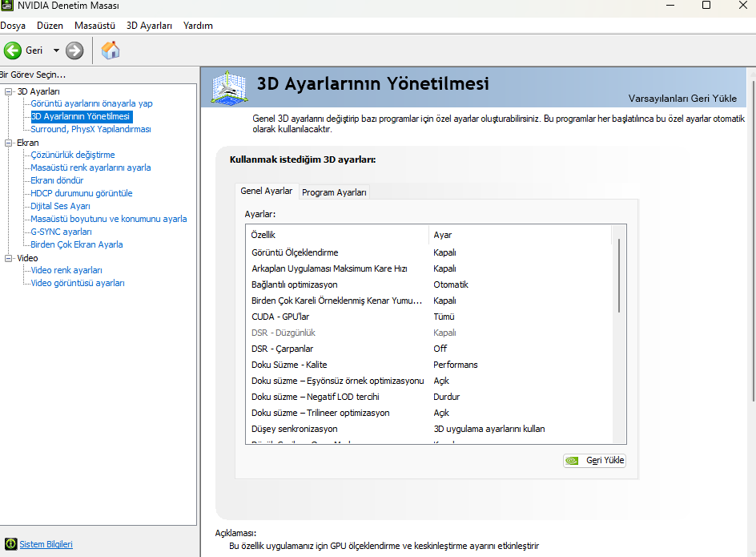Click the Özellik column header

[337, 235]
